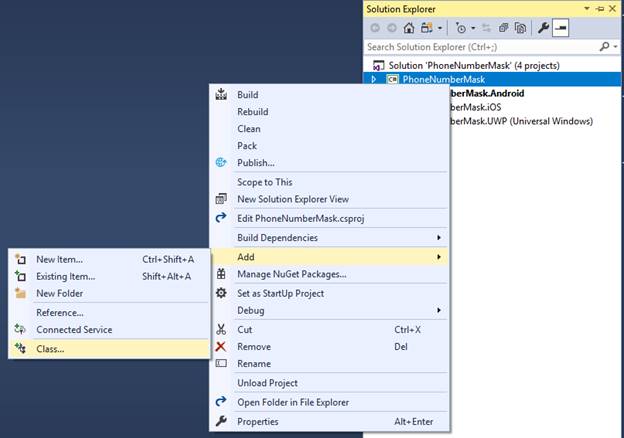This screenshot has width=624, height=438.
Task: Click the scissors Cut icon
Action: tap(221, 329)
